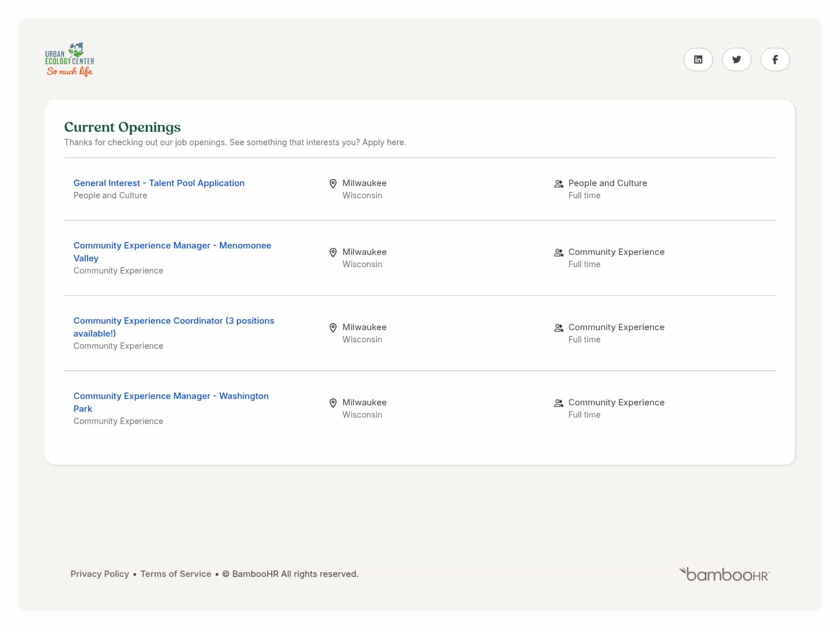Screen dimensions: 840x630
Task: Click the Urban Ecology Center logo
Action: [x=69, y=59]
